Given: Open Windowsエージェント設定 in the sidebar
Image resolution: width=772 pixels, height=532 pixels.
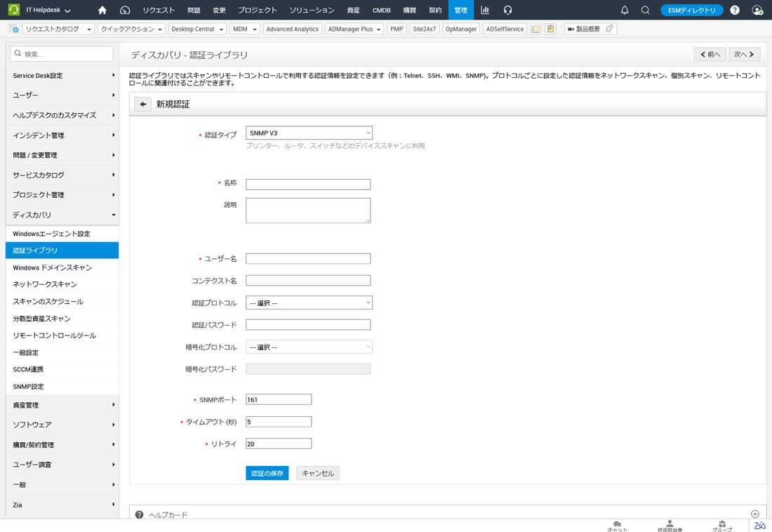Looking at the screenshot, I should tap(62, 234).
